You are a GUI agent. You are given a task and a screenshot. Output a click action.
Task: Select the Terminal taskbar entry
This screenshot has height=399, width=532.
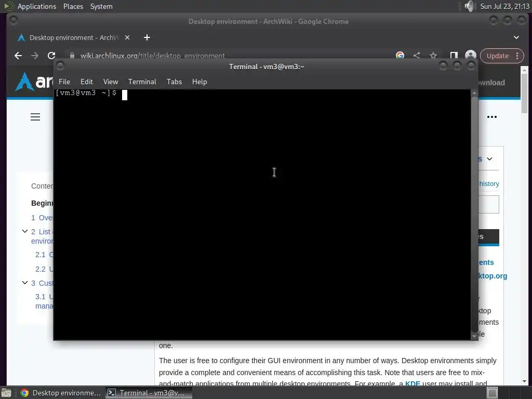click(149, 393)
